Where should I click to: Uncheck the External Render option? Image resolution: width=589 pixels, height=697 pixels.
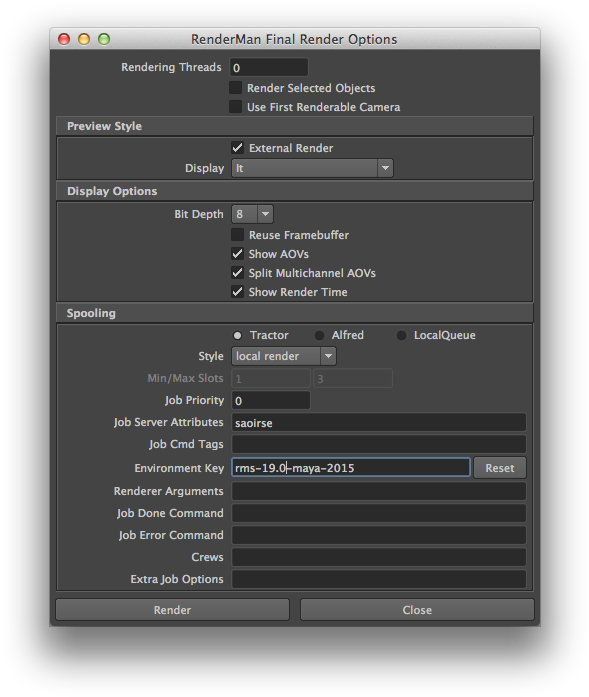pos(237,148)
